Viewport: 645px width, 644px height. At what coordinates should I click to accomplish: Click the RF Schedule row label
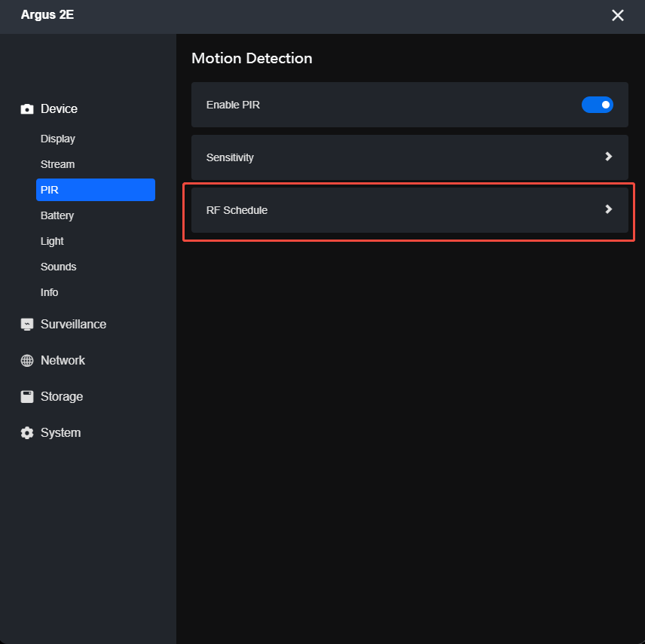coord(237,211)
